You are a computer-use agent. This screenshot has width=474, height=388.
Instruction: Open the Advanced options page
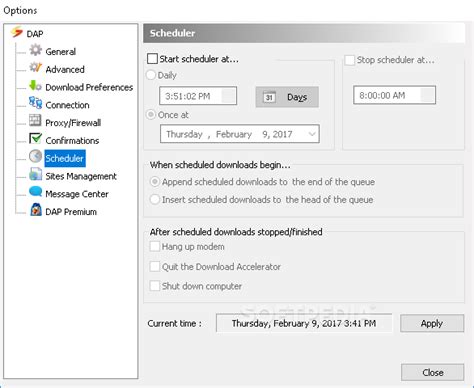point(65,69)
